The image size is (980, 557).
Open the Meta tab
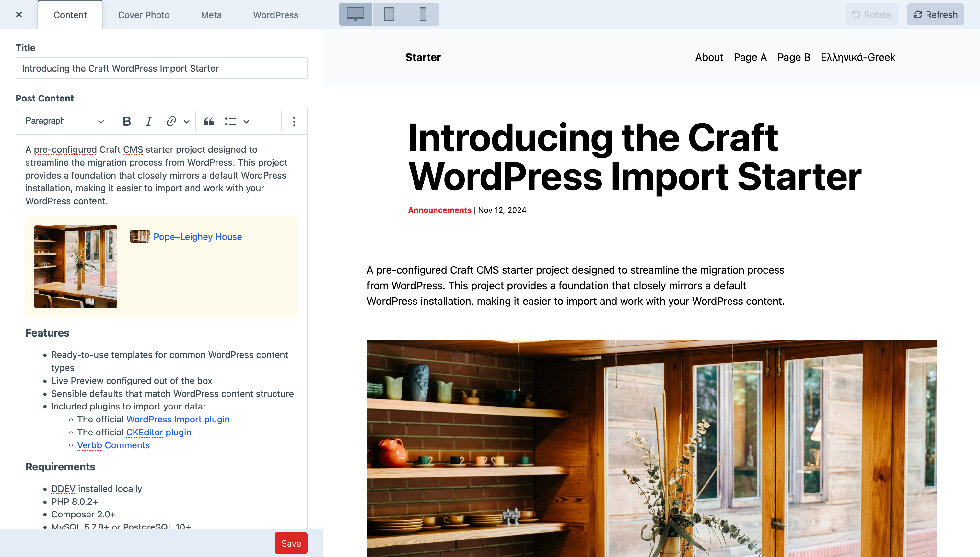(x=211, y=15)
